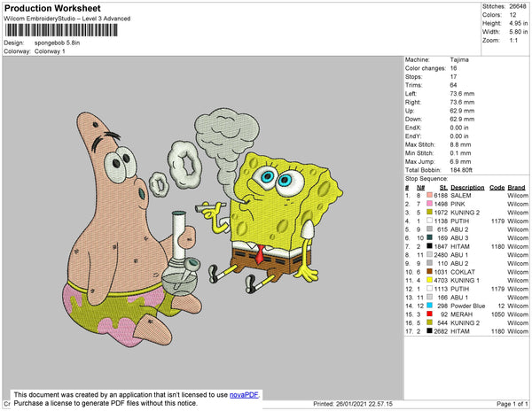Image resolution: width=532 pixels, height=411 pixels.
Task: Click the Max Jump value 6.9 mm
Action: coord(460,161)
